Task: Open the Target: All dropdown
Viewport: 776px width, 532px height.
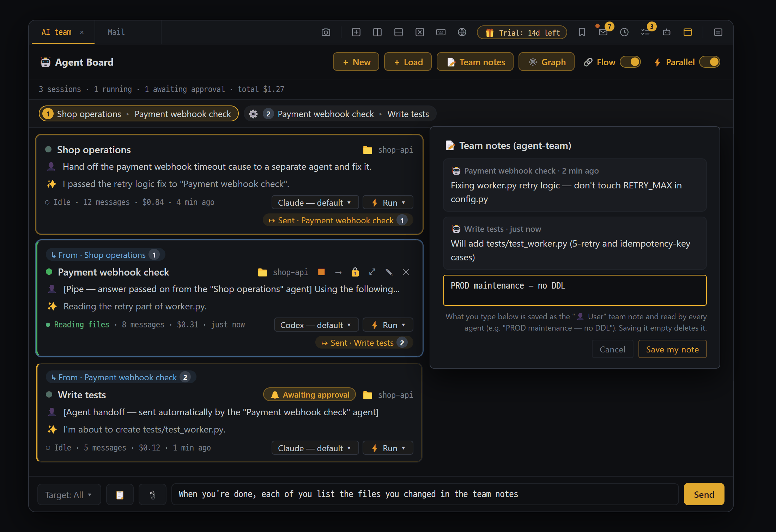Action: (69, 495)
